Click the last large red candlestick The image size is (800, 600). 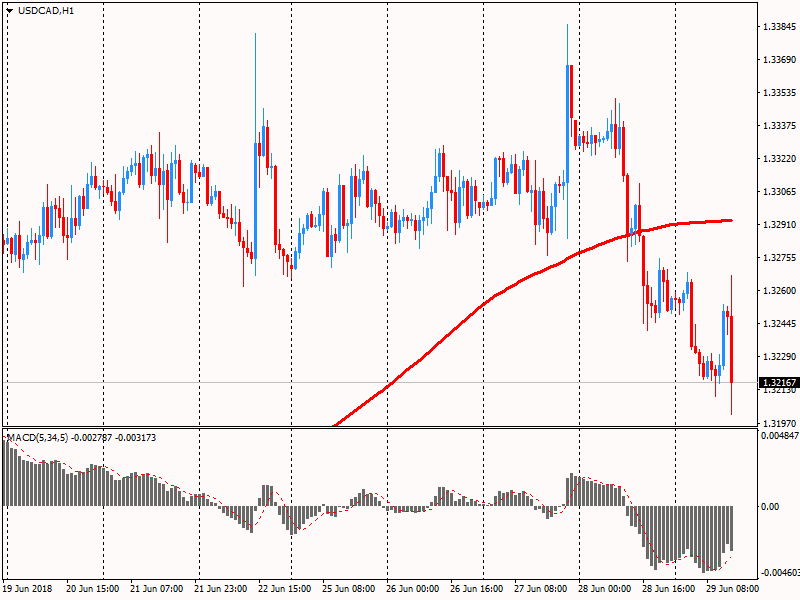pyautogui.click(x=732, y=349)
